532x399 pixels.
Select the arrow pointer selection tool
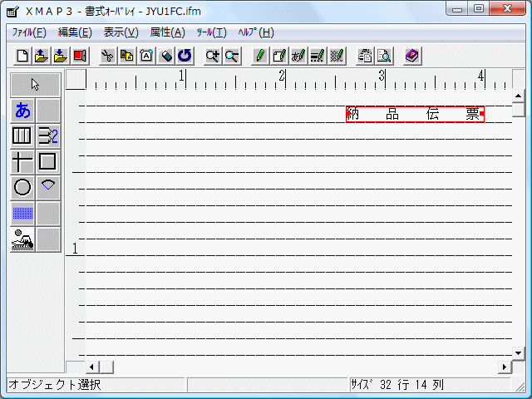tap(36, 85)
